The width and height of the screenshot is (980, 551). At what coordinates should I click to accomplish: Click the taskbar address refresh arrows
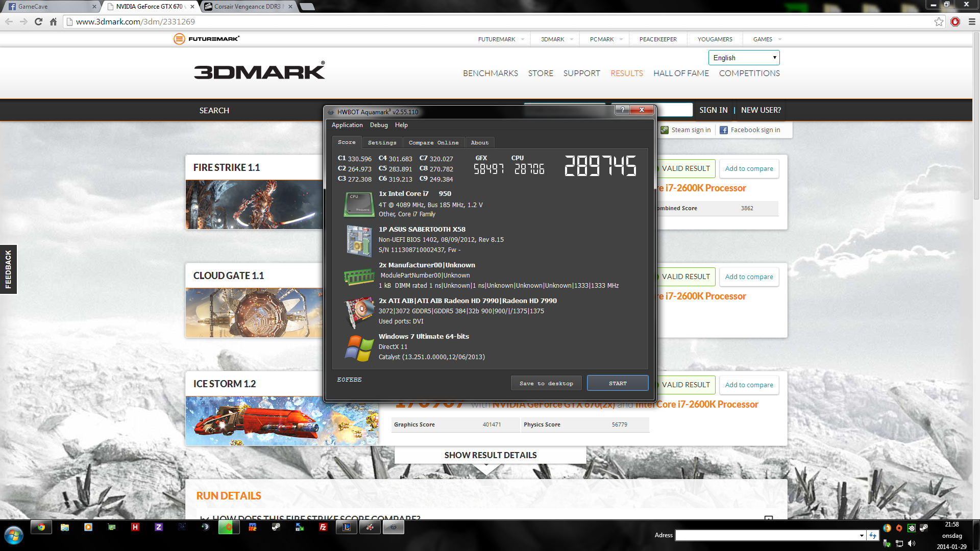[x=873, y=535]
